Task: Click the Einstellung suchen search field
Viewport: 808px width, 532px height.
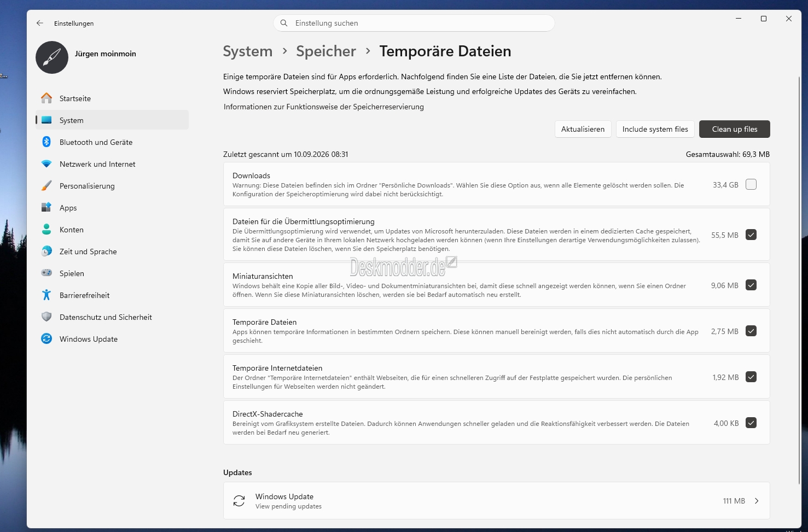Action: pos(414,23)
